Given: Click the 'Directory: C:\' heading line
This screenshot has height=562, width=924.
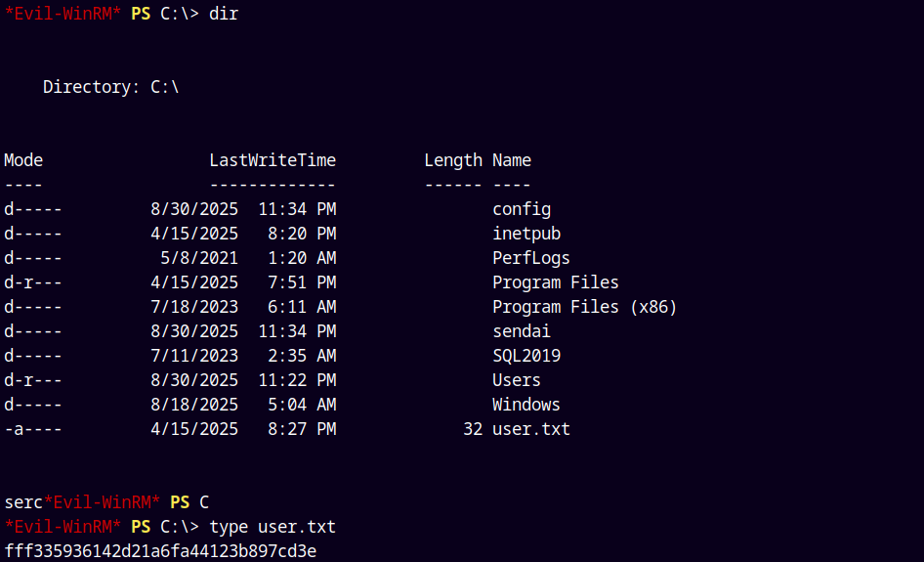Looking at the screenshot, I should (111, 87).
